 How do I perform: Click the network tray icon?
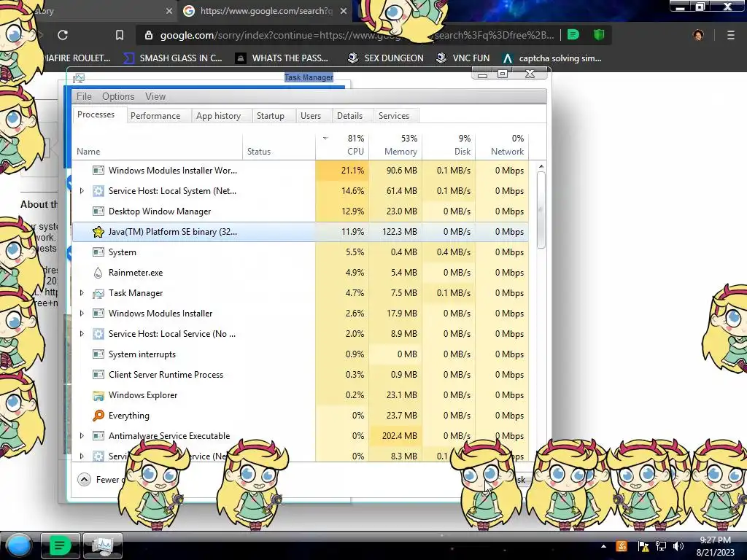661,546
